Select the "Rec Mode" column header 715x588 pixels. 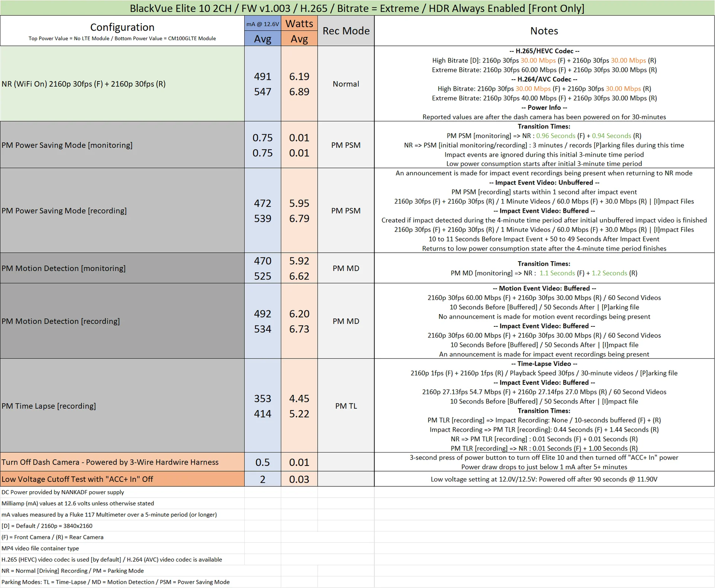pyautogui.click(x=346, y=31)
